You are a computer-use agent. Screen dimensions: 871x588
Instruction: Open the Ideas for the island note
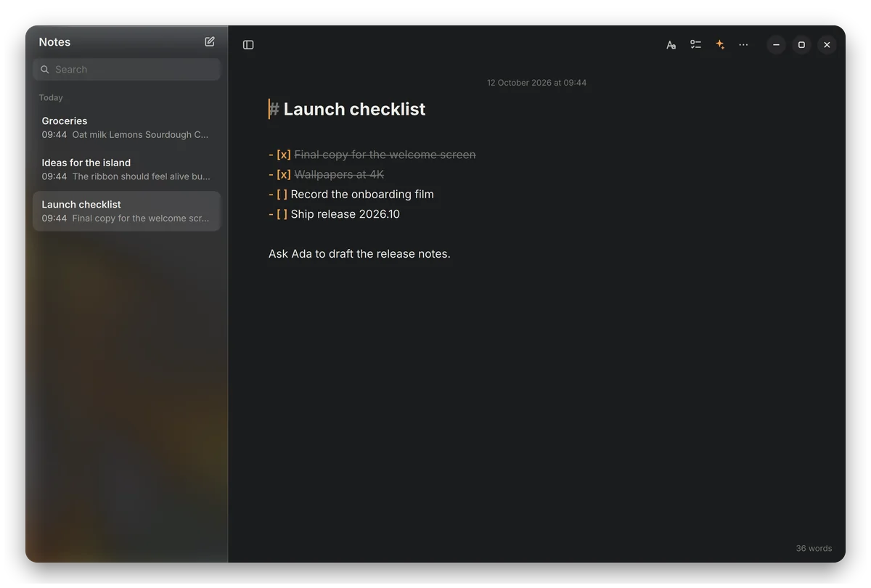click(127, 169)
